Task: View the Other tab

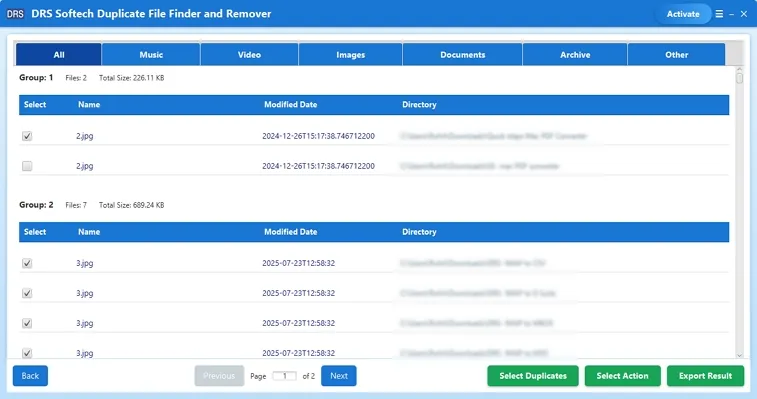Action: point(676,55)
